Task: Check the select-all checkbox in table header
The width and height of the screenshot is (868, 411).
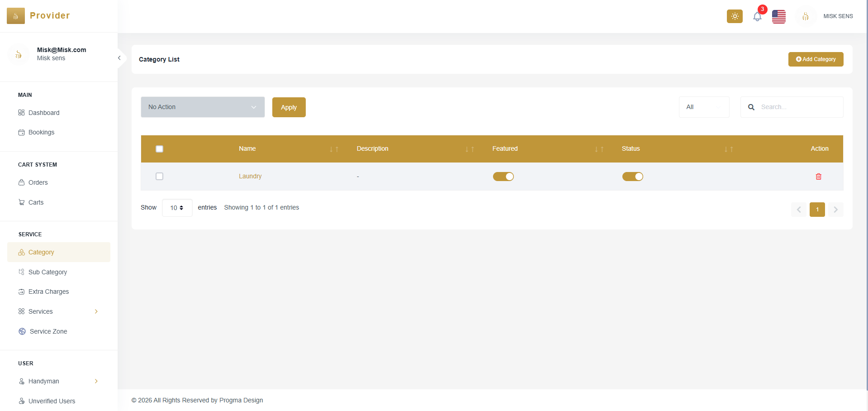Action: coord(159,148)
